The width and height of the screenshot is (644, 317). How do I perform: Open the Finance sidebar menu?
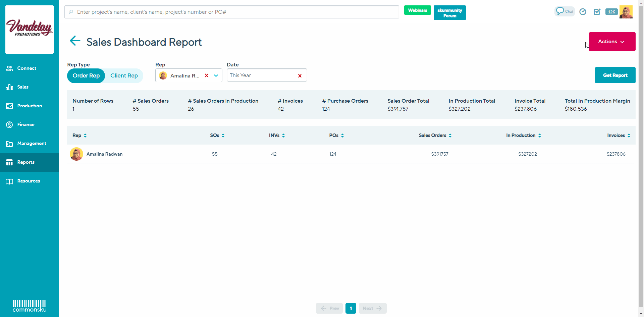(x=26, y=124)
